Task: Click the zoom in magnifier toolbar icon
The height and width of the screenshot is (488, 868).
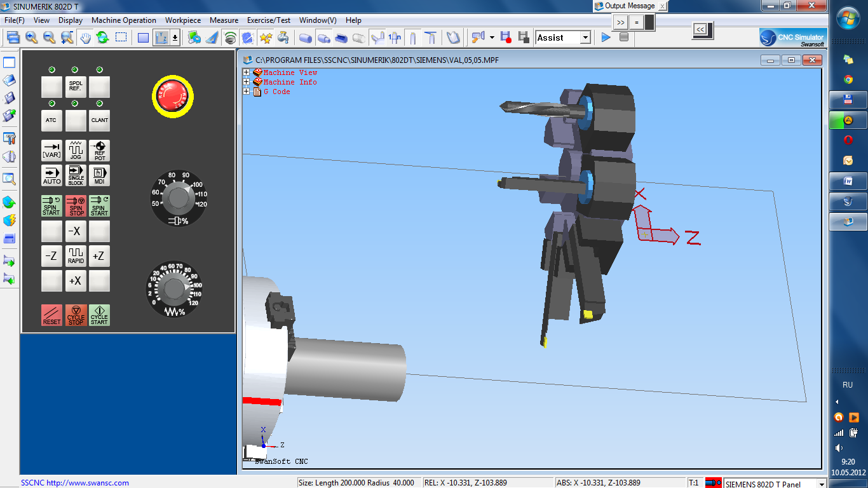Action: click(31, 37)
